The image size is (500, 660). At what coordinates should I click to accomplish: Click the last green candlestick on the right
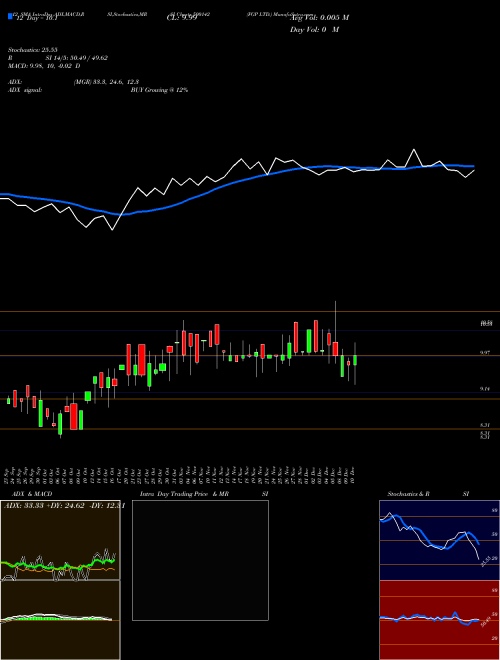(355, 360)
